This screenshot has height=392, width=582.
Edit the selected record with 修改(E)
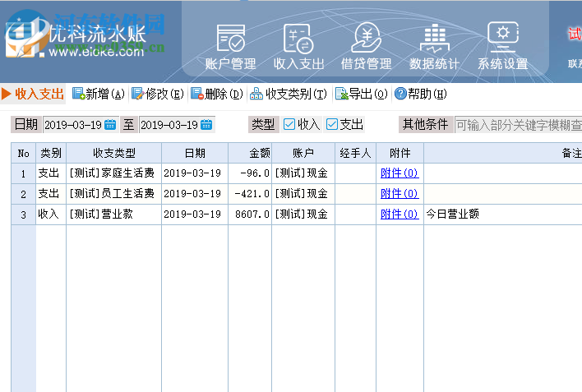158,94
